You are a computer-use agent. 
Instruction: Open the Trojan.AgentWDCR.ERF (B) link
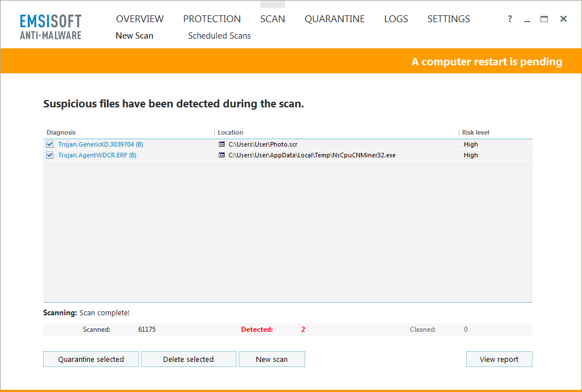pyautogui.click(x=97, y=155)
